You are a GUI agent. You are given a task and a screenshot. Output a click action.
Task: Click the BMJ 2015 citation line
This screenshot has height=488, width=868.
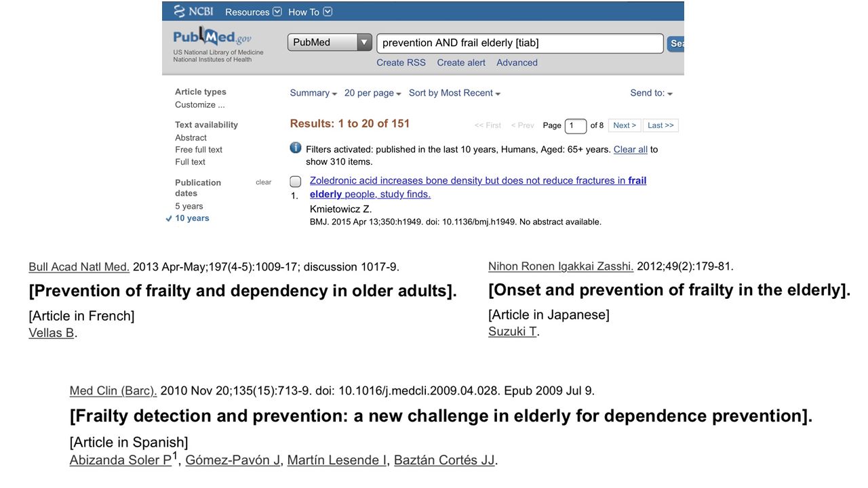(456, 222)
